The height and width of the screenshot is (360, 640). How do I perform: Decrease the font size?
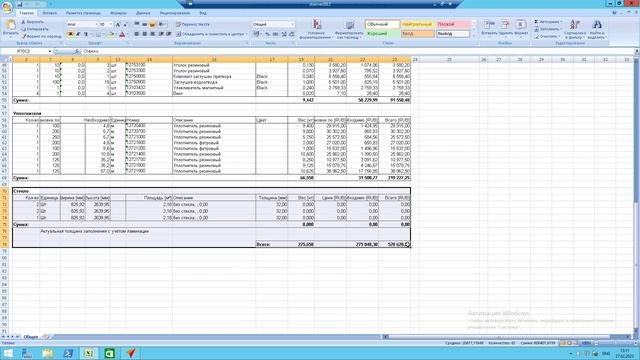pyautogui.click(x=125, y=24)
